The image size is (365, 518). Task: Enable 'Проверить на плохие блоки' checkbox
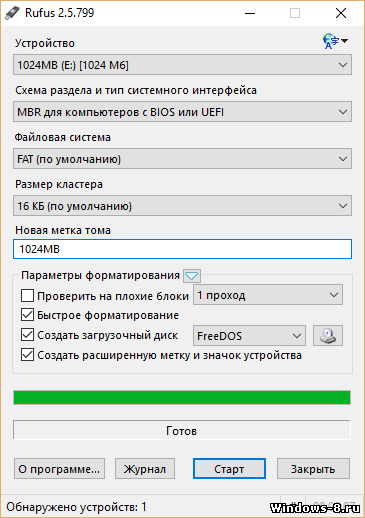point(27,295)
